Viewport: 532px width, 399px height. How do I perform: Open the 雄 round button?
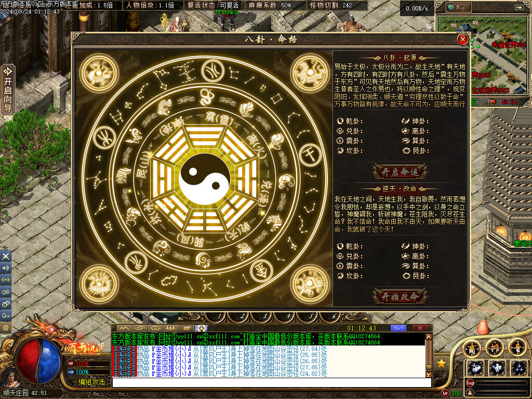pyautogui.click(x=495, y=348)
